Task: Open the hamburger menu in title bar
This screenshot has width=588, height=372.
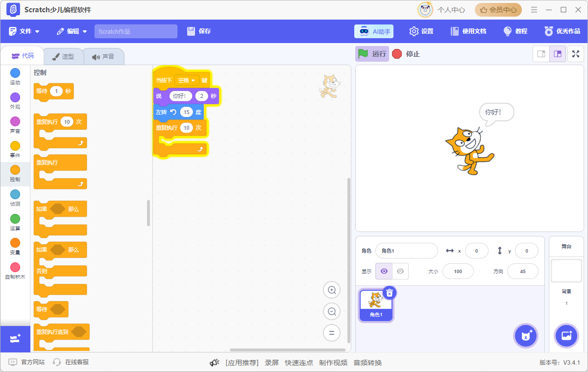Action: pyautogui.click(x=534, y=10)
